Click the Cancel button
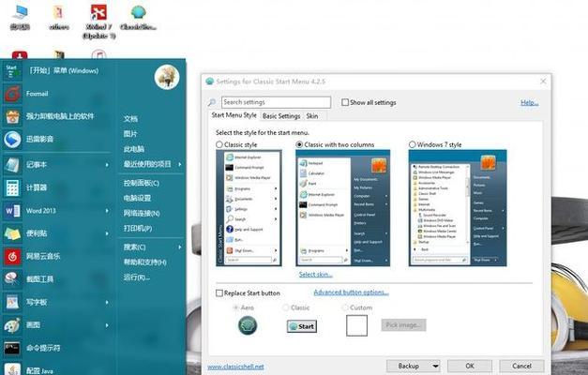This screenshot has height=375, width=588. [x=521, y=366]
